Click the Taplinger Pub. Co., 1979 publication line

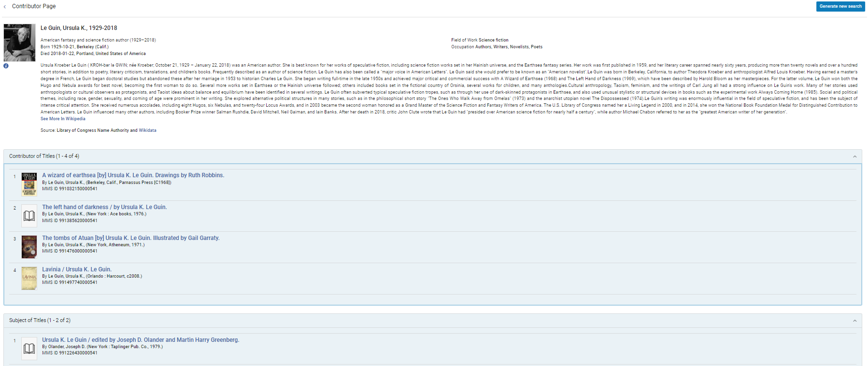point(102,347)
